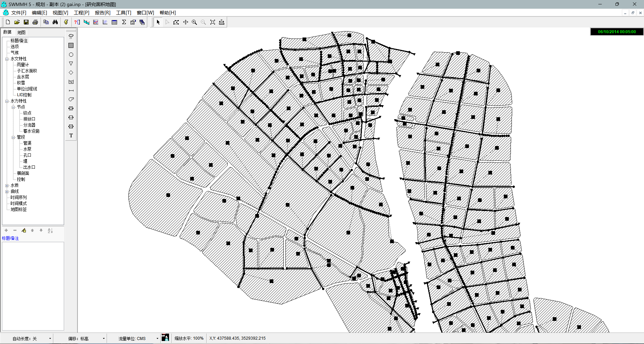Collapse the 水文特性 tree node
Viewport: 644px width, 344px height.
[7, 59]
